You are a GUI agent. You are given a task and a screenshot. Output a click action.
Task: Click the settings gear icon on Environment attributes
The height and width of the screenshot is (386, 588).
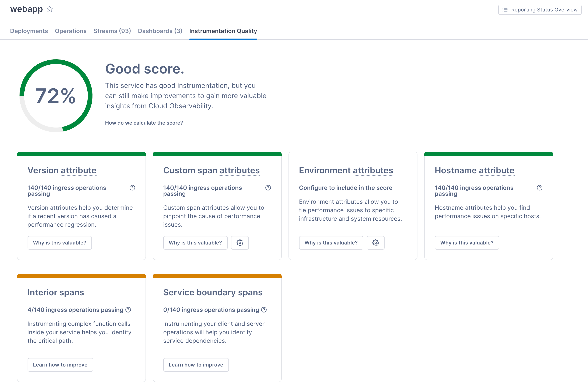coord(375,243)
